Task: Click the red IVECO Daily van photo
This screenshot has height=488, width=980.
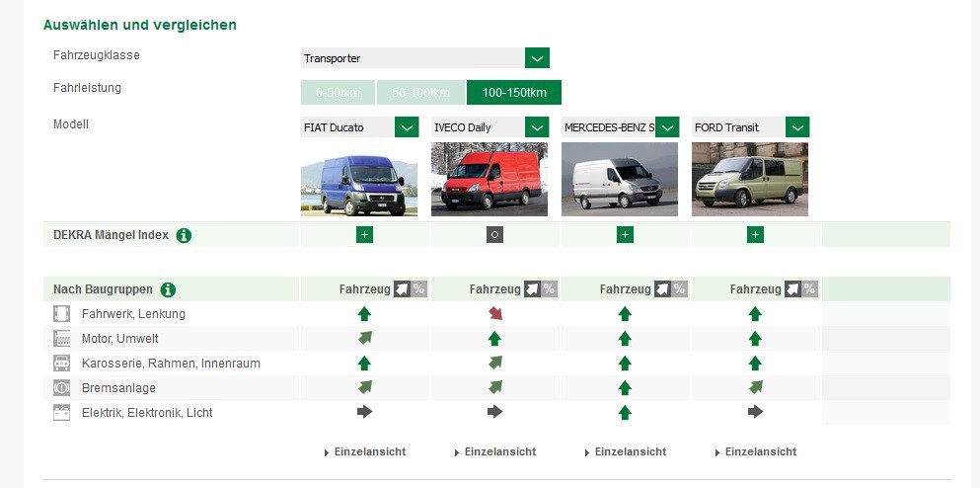Action: [490, 179]
